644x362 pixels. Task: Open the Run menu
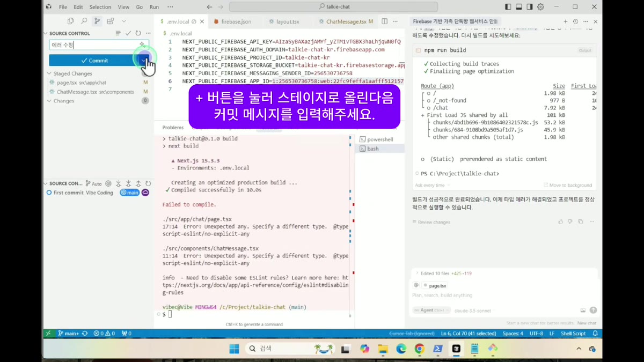(x=154, y=7)
